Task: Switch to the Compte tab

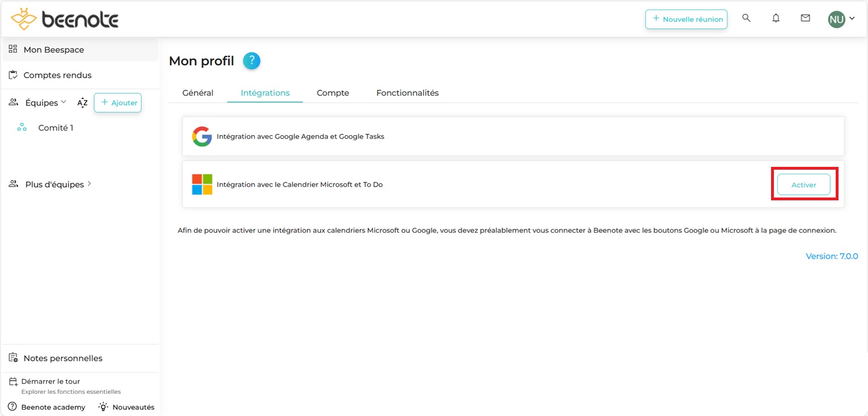Action: point(333,93)
